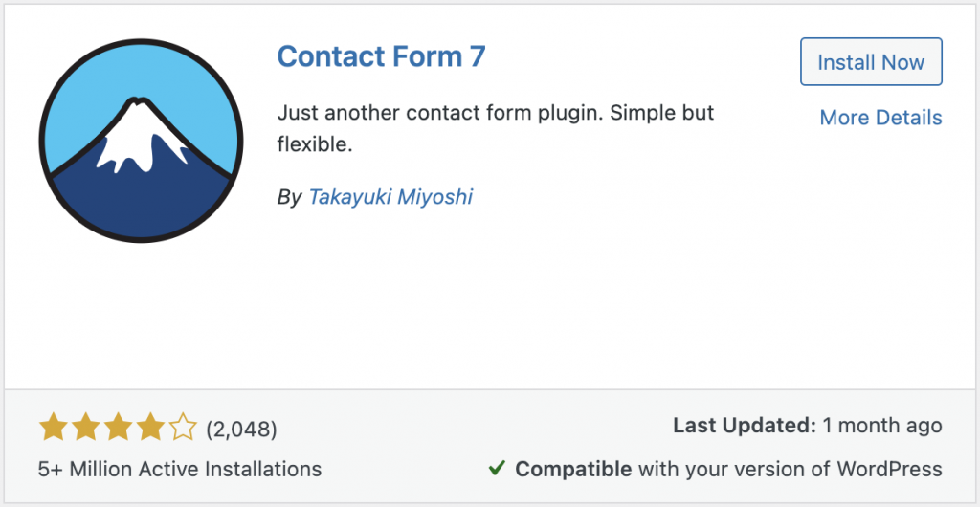
Task: Open the More Details link
Action: [880, 118]
